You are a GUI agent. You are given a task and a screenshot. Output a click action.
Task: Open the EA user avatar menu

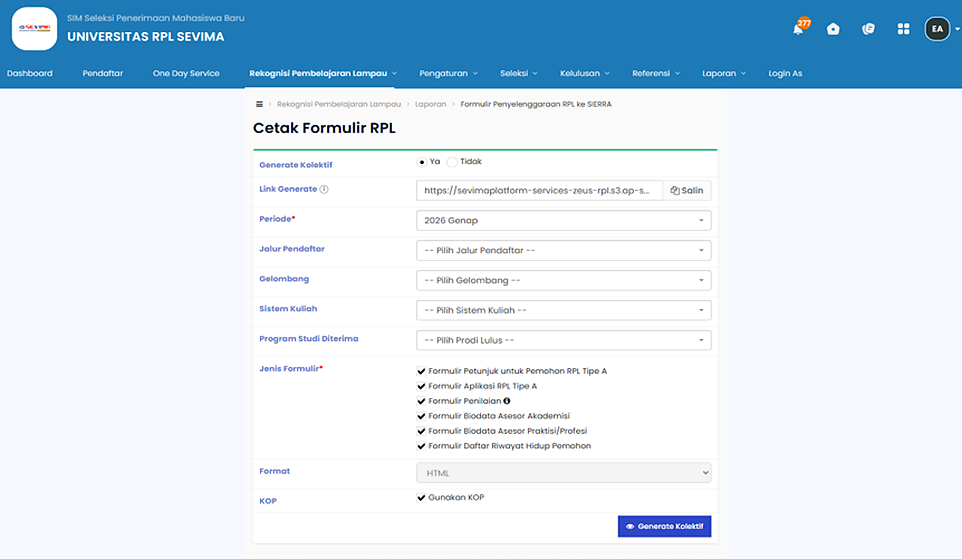click(x=937, y=29)
